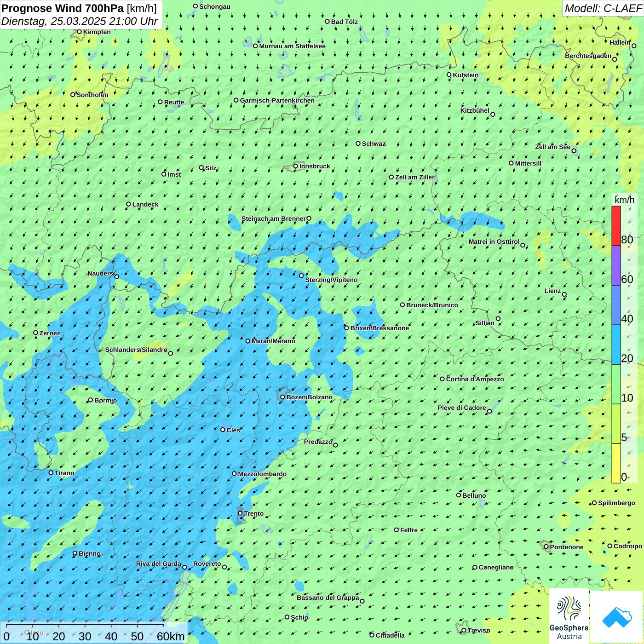Screen dimensions: 644x644
Task: Click the Modell: C-LAEF label
Action: [x=603, y=8]
